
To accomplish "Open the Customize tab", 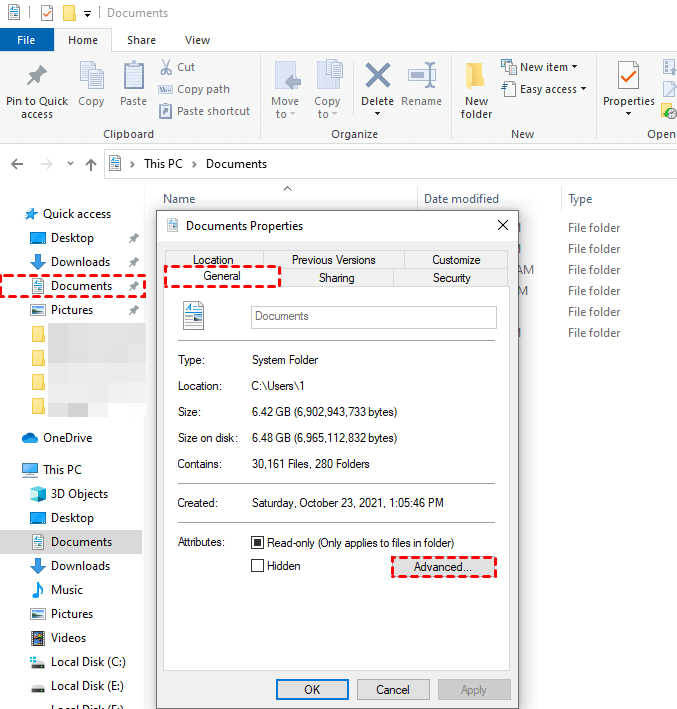I will (x=456, y=260).
